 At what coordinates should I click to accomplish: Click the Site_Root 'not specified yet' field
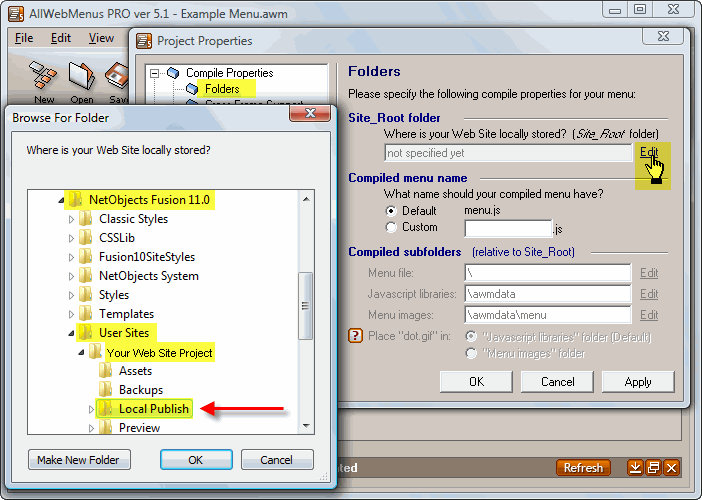[x=508, y=153]
